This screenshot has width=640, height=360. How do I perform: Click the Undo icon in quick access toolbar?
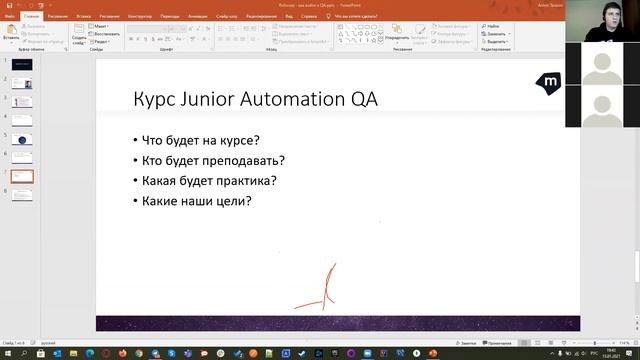tap(19, 5)
